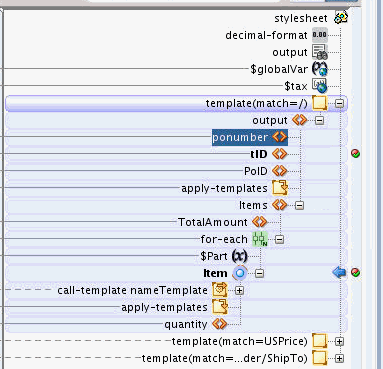The image size is (383, 369).
Task: Select the bold Item label
Action: [x=215, y=273]
